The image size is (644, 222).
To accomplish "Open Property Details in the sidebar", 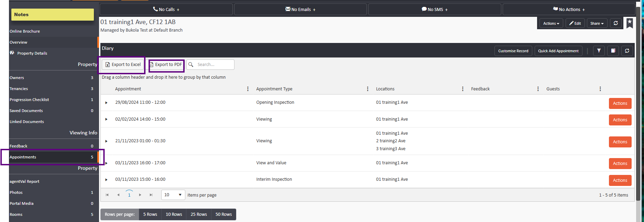I will [32, 53].
